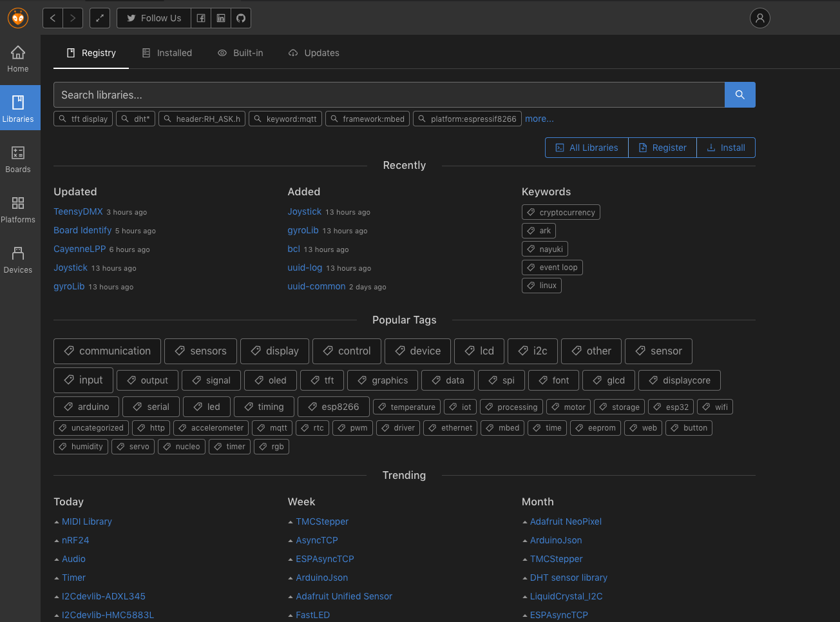Viewport: 840px width, 622px height.
Task: Select the humidity tag
Action: [81, 447]
